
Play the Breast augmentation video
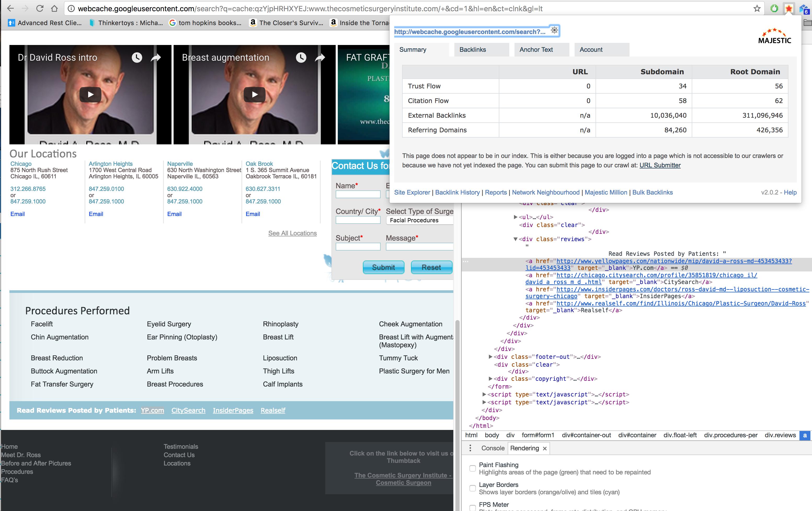[x=255, y=94]
